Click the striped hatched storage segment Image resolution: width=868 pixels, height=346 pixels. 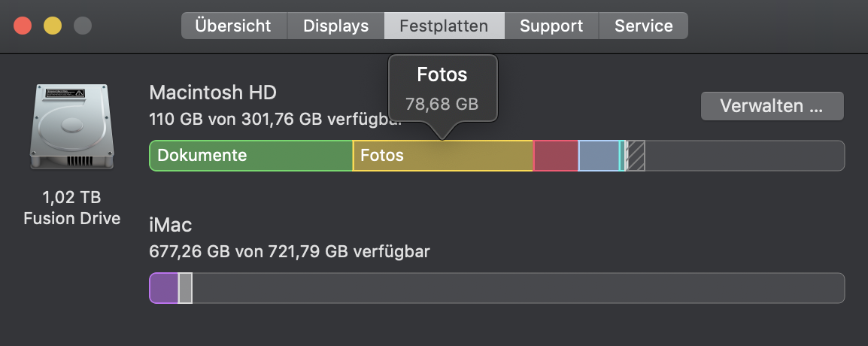636,156
